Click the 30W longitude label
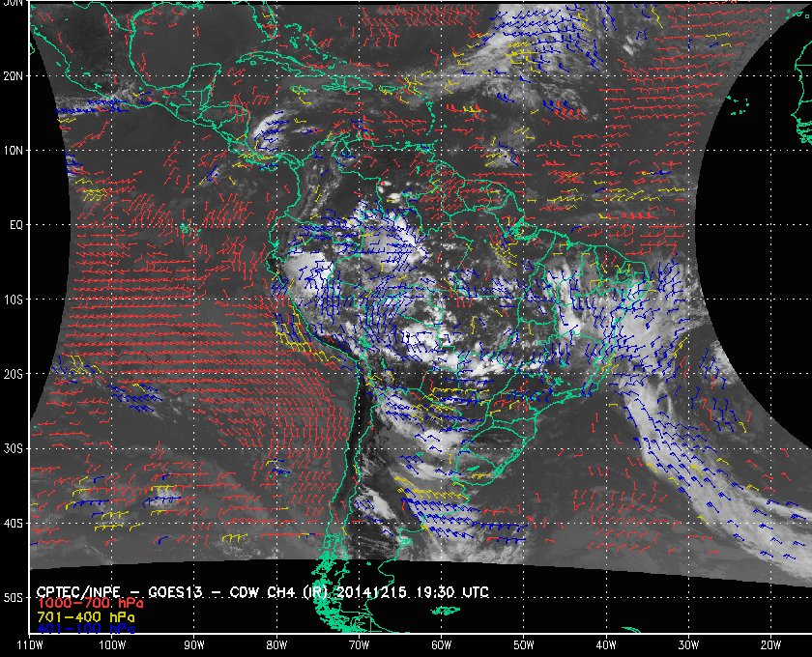Viewport: 812px width, 657px height. coord(688,645)
